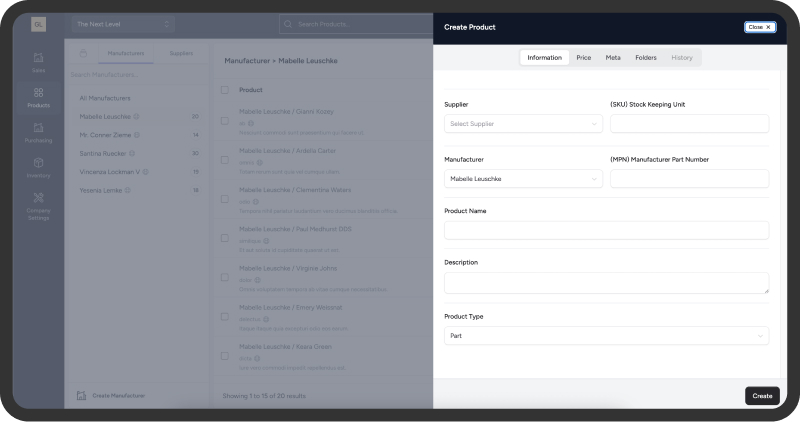Toggle the select-all Product header checkbox
This screenshot has width=800, height=422.
coord(225,90)
